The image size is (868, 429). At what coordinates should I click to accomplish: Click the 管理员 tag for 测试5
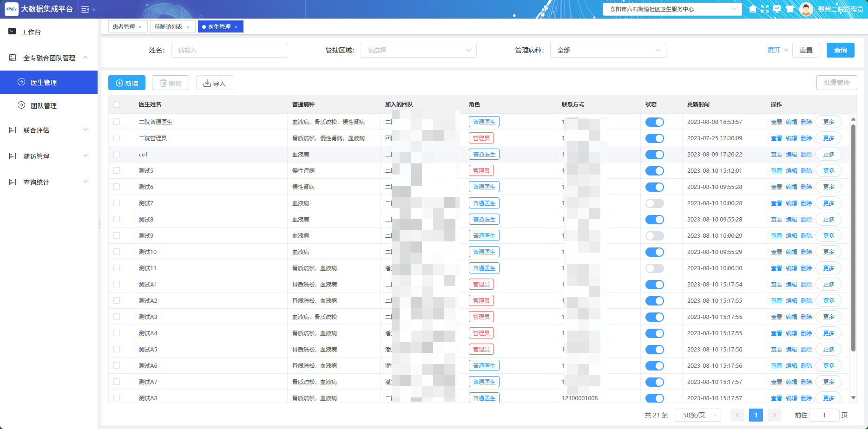[x=481, y=170]
